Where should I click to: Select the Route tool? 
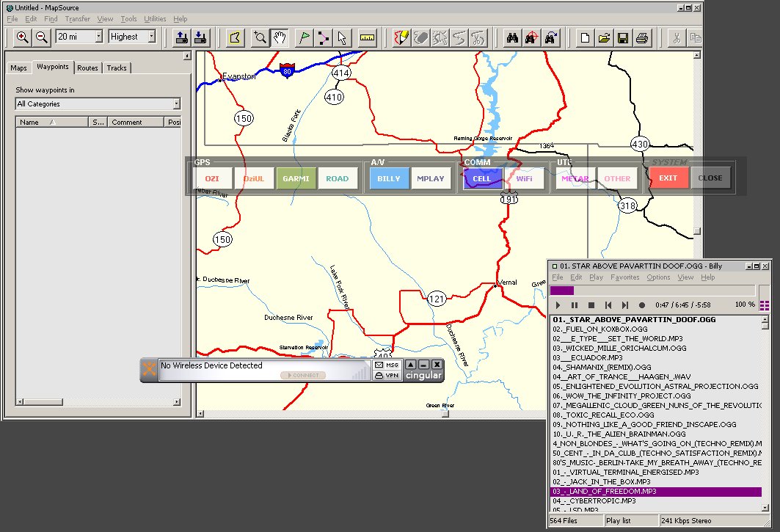pyautogui.click(x=323, y=37)
